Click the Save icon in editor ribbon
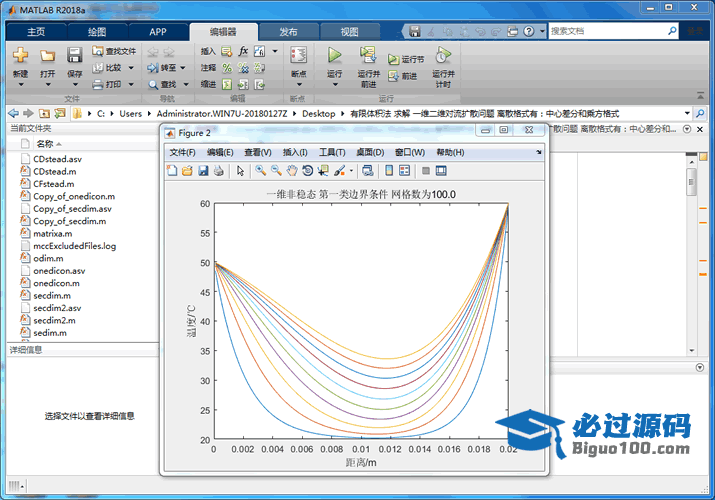The width and height of the screenshot is (715, 500). [x=74, y=55]
